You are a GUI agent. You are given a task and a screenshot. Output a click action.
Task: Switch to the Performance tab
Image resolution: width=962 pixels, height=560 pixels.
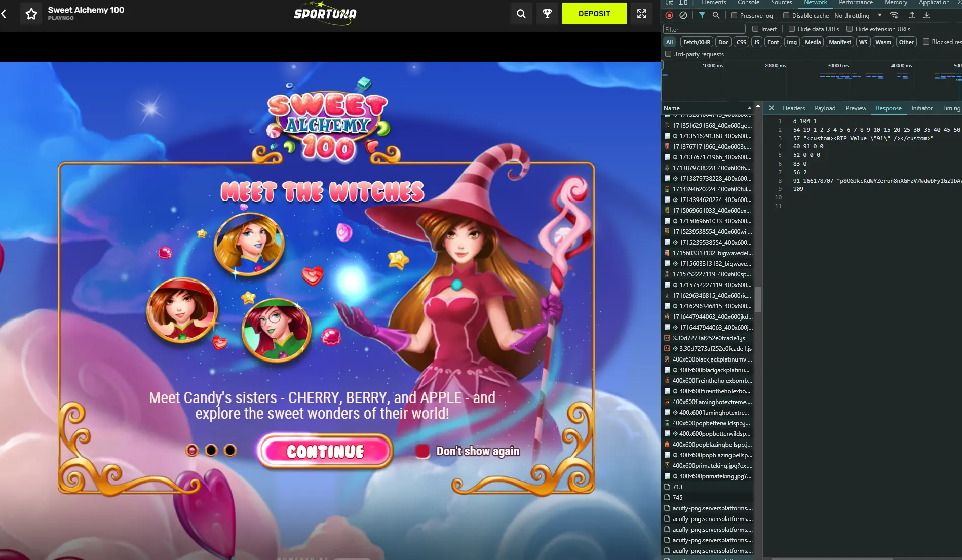click(856, 3)
